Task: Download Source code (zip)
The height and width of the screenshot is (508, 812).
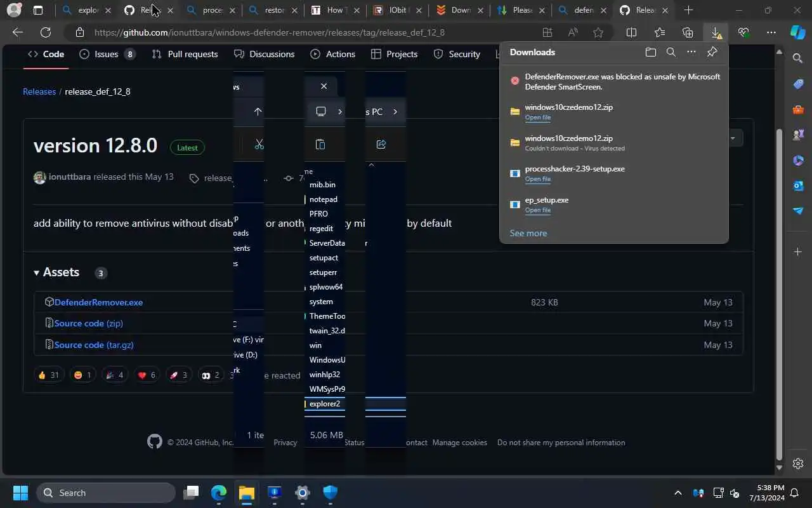Action: [x=89, y=323]
